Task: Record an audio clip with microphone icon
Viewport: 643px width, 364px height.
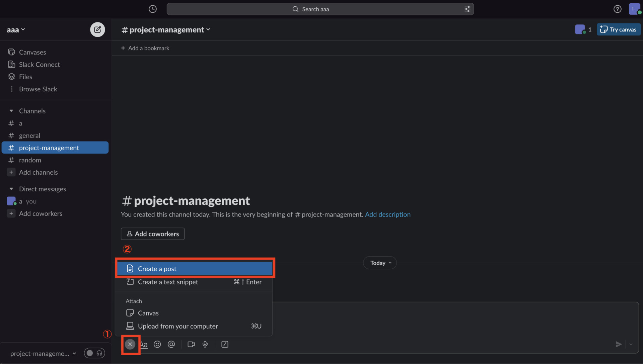Action: 205,344
